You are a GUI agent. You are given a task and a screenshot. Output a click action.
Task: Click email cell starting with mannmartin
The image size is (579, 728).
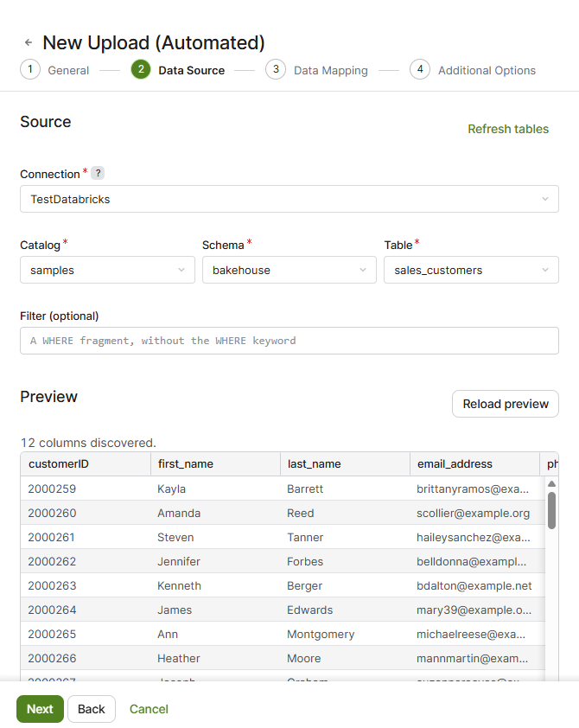pos(474,658)
